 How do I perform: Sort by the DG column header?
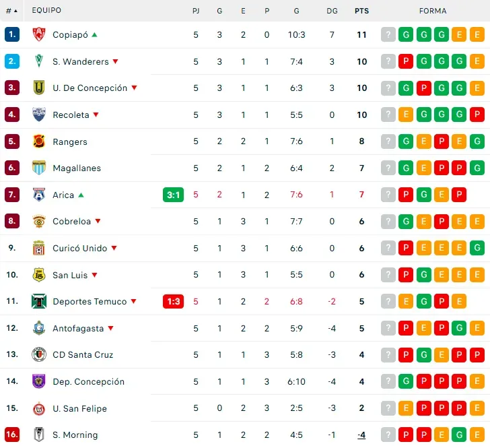click(x=332, y=11)
